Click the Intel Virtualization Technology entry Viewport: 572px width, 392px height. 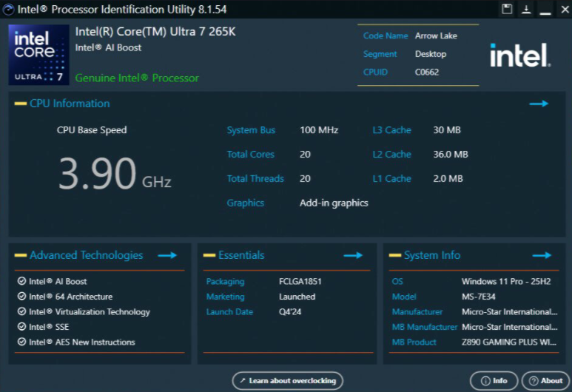(90, 312)
